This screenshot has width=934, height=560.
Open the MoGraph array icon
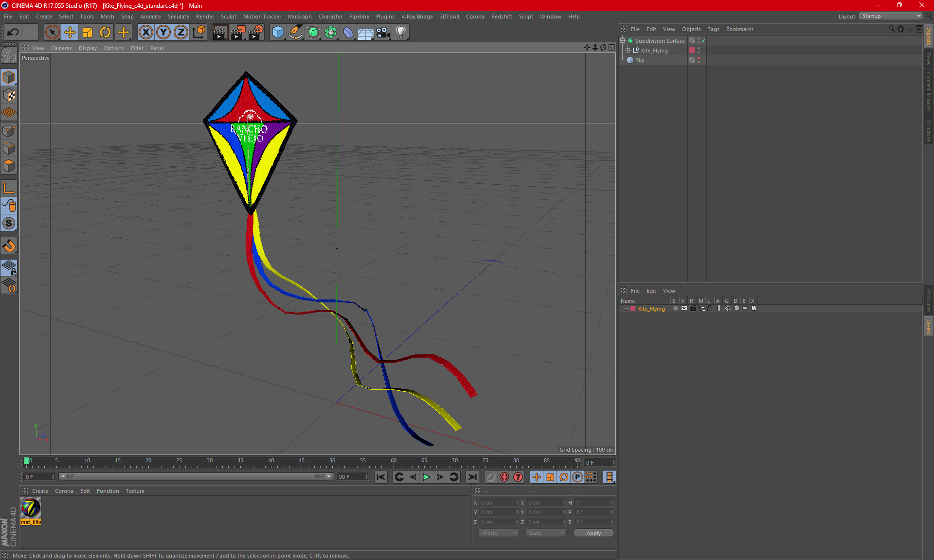point(331,33)
